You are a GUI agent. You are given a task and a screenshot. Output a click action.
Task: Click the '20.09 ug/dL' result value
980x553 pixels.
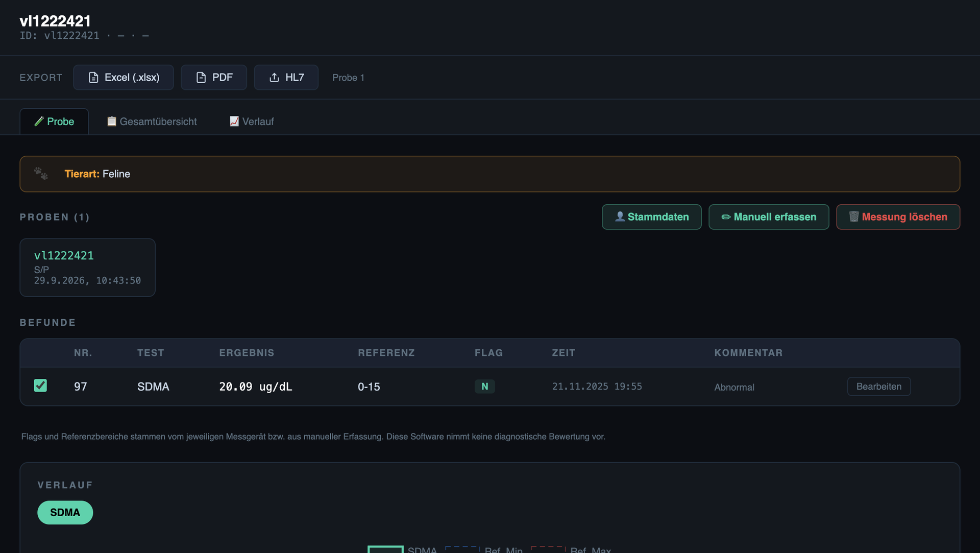256,387
